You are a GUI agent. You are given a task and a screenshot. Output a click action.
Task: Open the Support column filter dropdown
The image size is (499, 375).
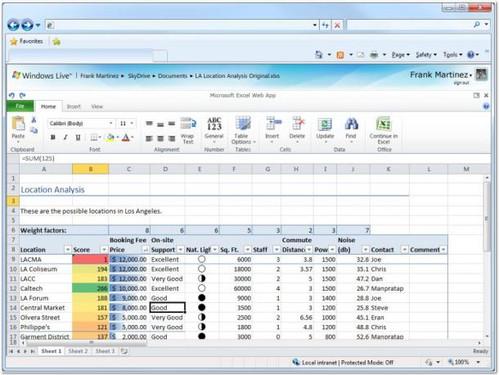tap(180, 250)
